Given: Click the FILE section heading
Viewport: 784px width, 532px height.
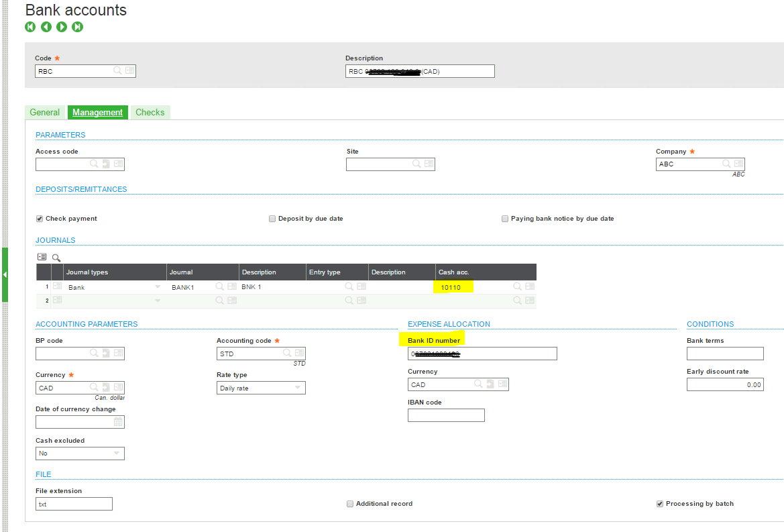Looking at the screenshot, I should click(x=44, y=474).
